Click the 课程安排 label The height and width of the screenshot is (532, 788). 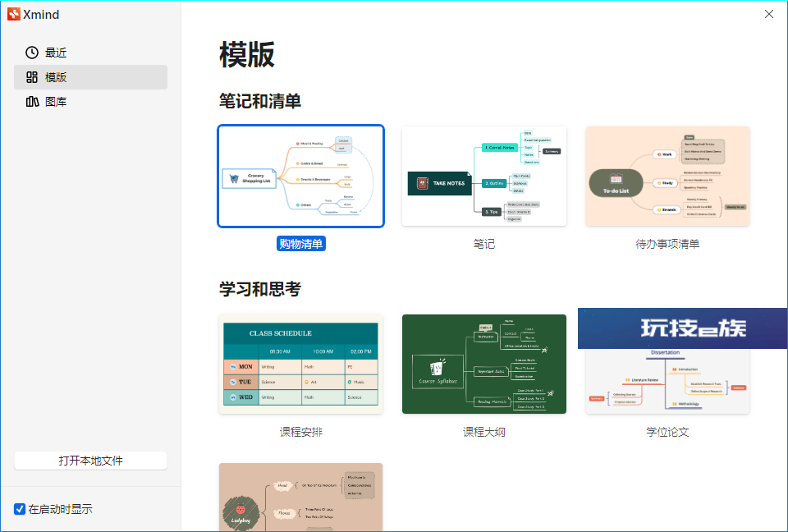click(301, 432)
